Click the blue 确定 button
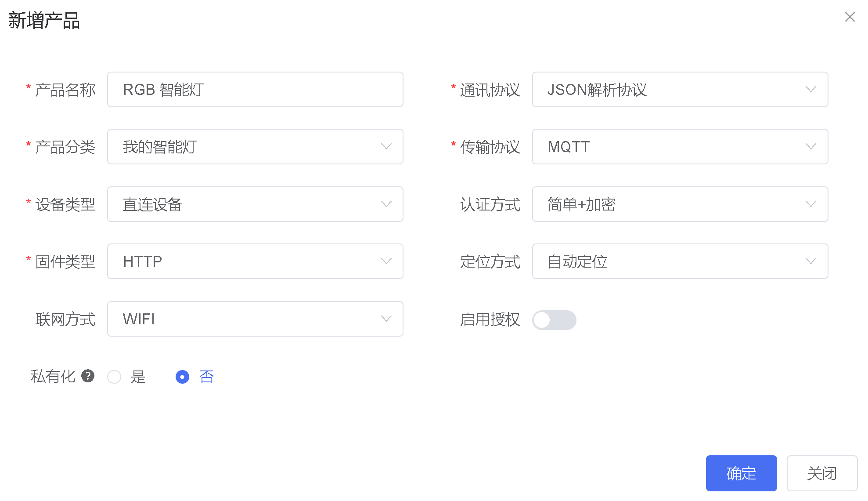This screenshot has height=501, width=868. pos(741,473)
